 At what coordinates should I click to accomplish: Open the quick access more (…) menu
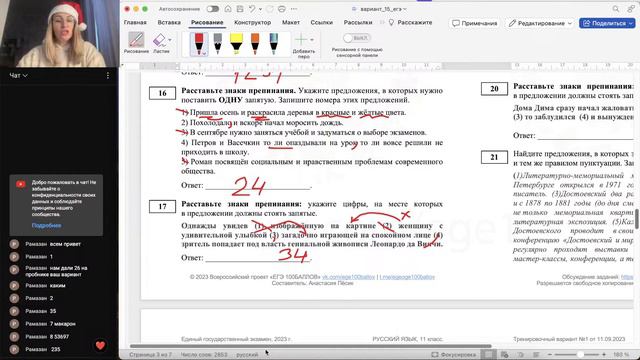tap(294, 9)
